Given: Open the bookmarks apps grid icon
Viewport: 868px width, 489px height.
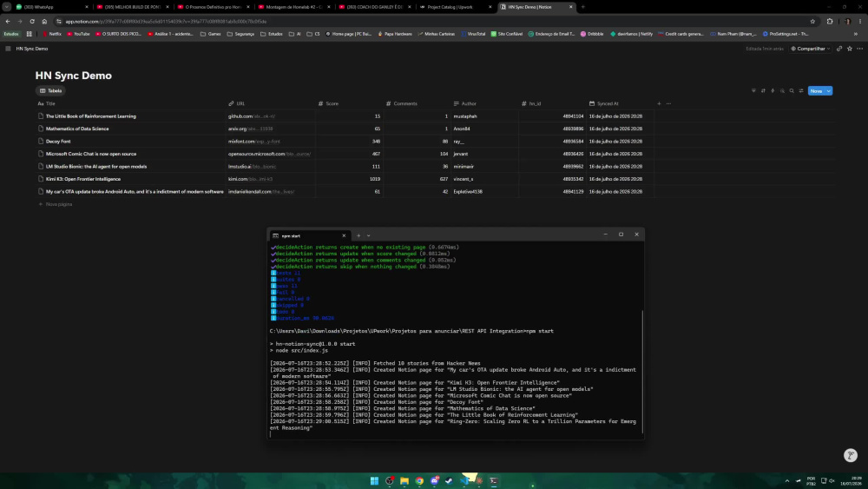Looking at the screenshot, I should point(30,34).
